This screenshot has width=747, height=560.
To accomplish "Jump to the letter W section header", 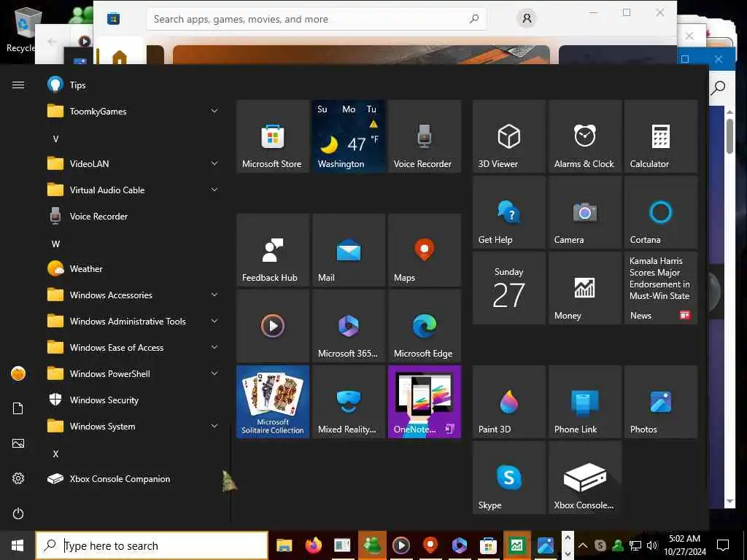I will (55, 244).
